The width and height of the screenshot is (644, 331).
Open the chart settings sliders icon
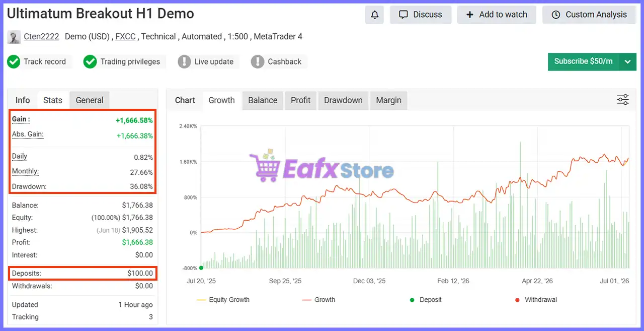(x=623, y=100)
